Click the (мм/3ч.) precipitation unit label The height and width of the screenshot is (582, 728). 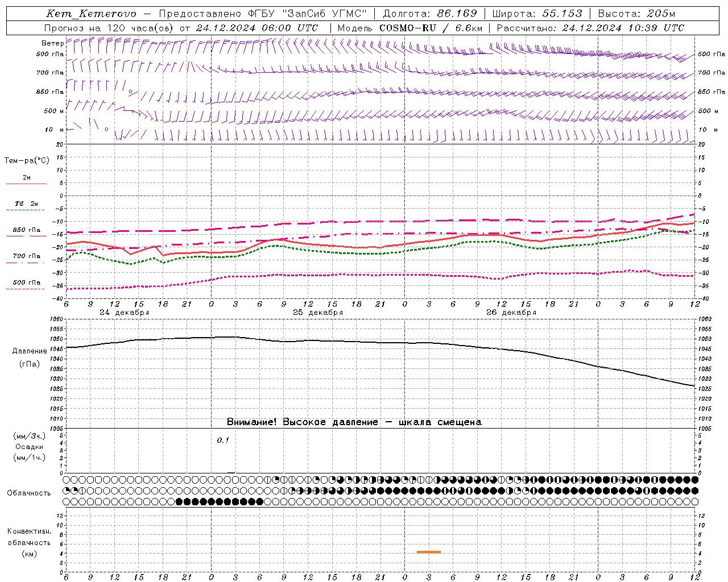pos(29,436)
